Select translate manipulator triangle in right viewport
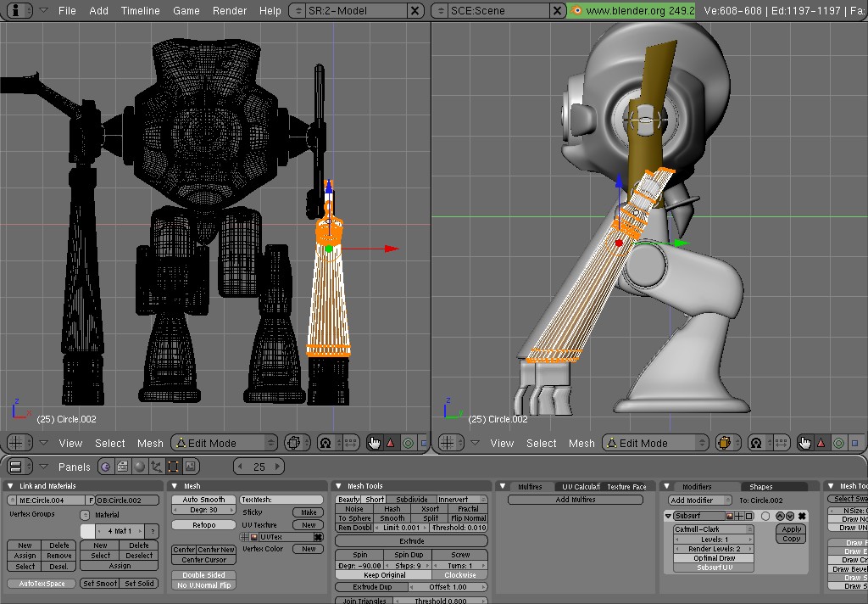This screenshot has width=868, height=604. pos(821,443)
